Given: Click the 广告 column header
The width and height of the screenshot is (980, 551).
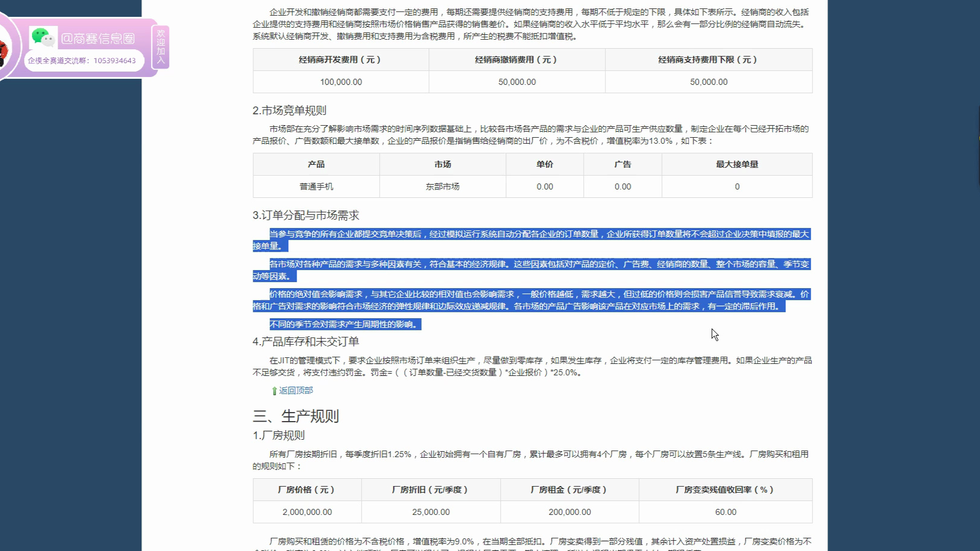Looking at the screenshot, I should pos(622,164).
